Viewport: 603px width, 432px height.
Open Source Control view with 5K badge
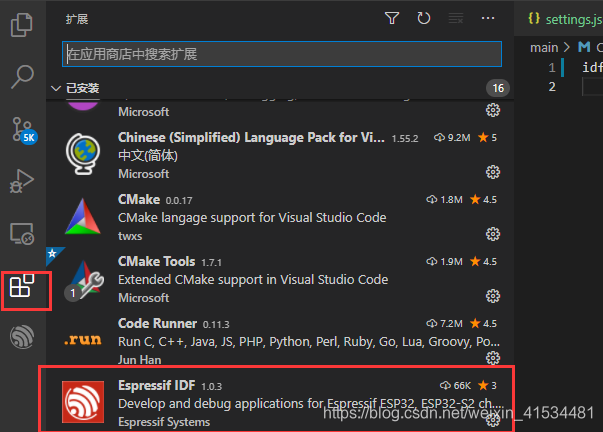pos(23,130)
